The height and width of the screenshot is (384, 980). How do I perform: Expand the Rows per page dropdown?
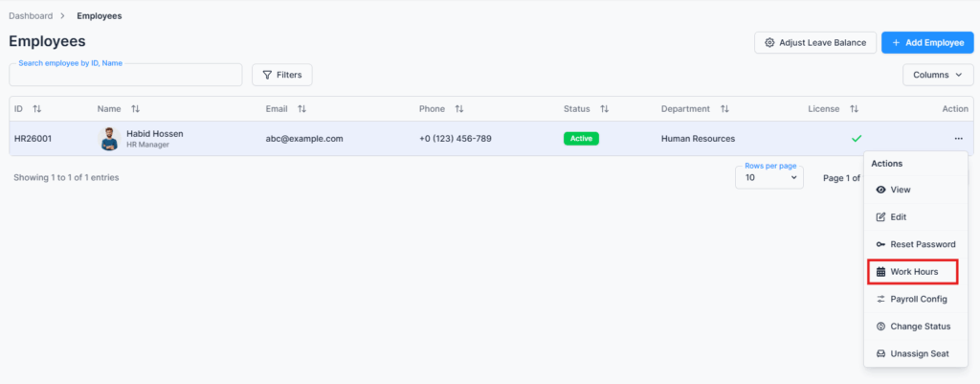coord(768,177)
